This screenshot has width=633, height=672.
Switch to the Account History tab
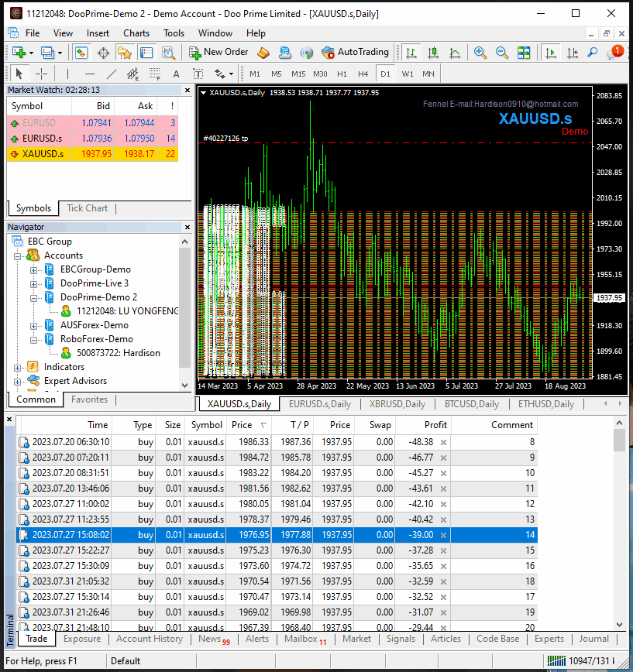(x=150, y=639)
